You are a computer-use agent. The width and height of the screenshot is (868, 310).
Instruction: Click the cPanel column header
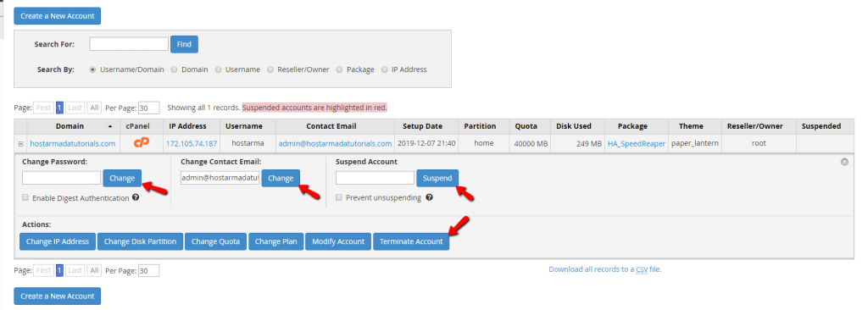(137, 127)
